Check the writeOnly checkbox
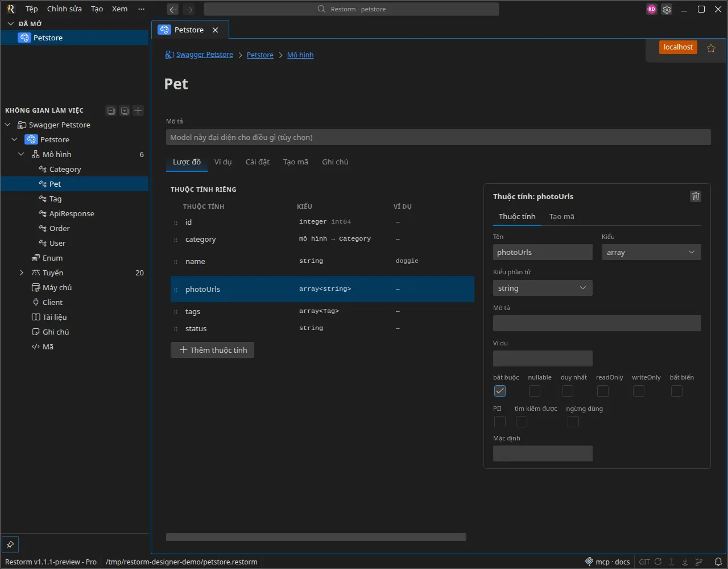This screenshot has width=728, height=569. coord(639,391)
